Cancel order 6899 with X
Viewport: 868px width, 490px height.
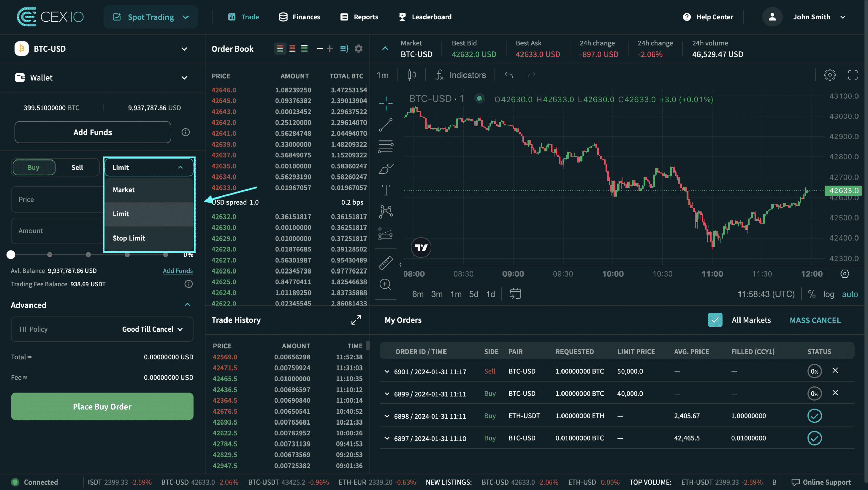tap(835, 393)
